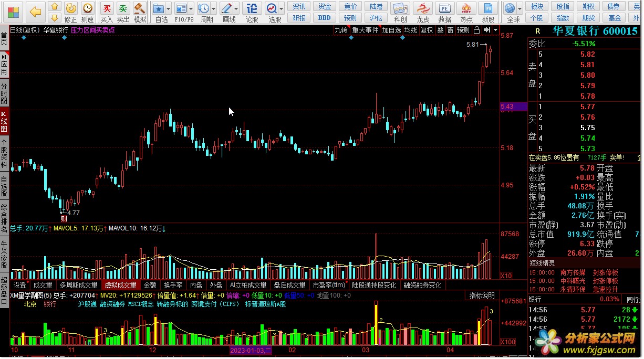Toggle 预测 forecast on chart toolbar

coord(463,30)
